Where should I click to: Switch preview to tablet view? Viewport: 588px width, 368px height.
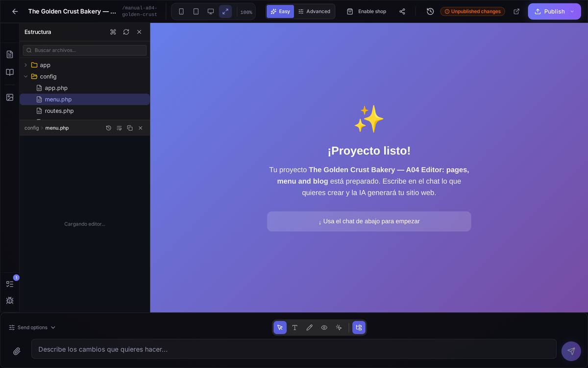click(x=196, y=11)
